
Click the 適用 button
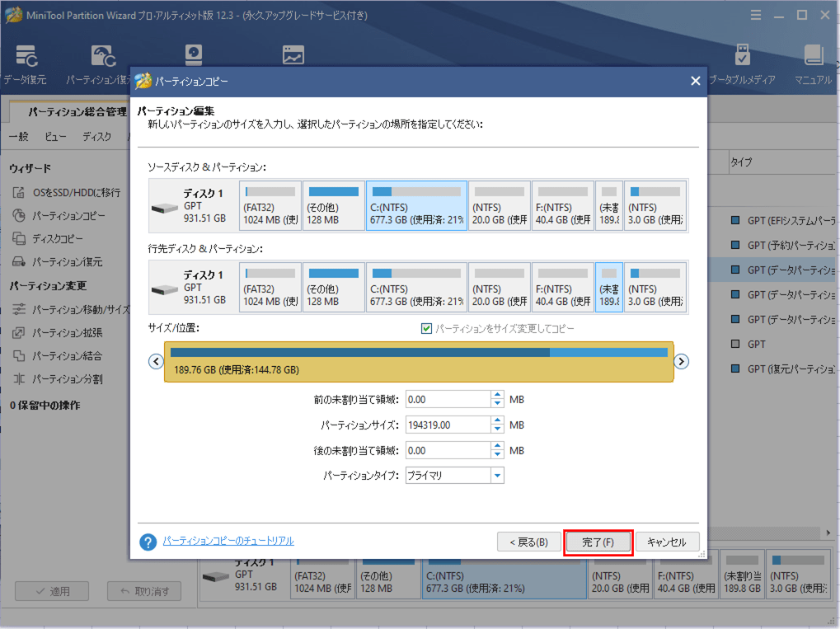[53, 592]
